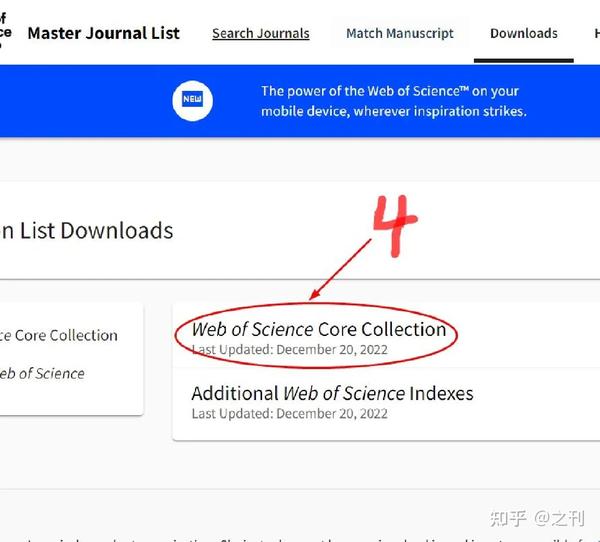Go to Search Journals
600x542 pixels.
[261, 34]
